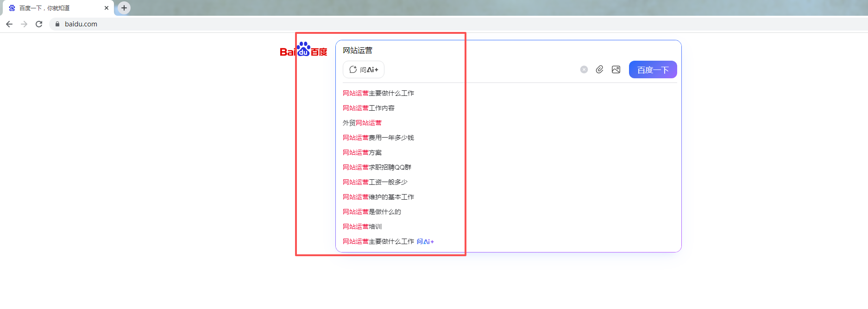Screen dimensions: 868x309
Task: Open a new tab with plus button
Action: (x=124, y=8)
